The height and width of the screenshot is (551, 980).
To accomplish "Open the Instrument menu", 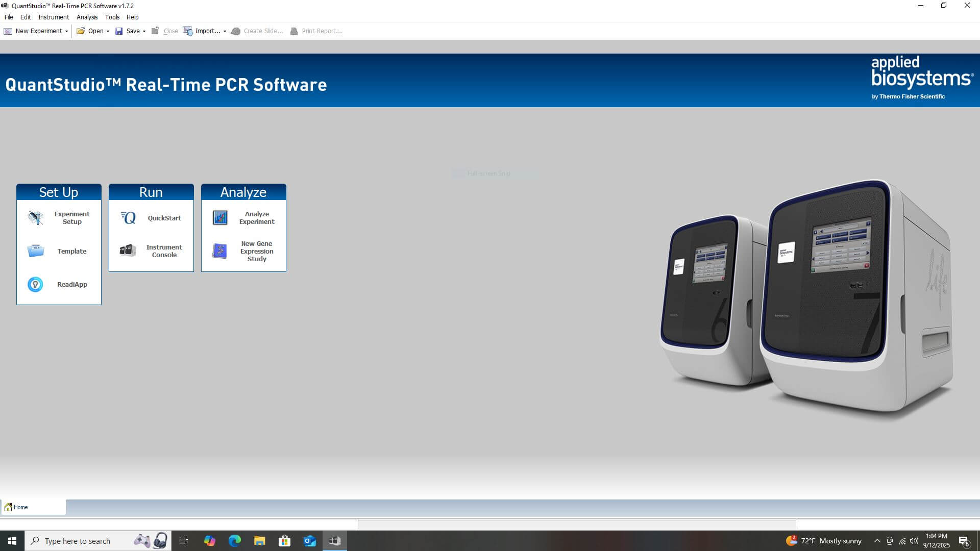I will [x=54, y=17].
